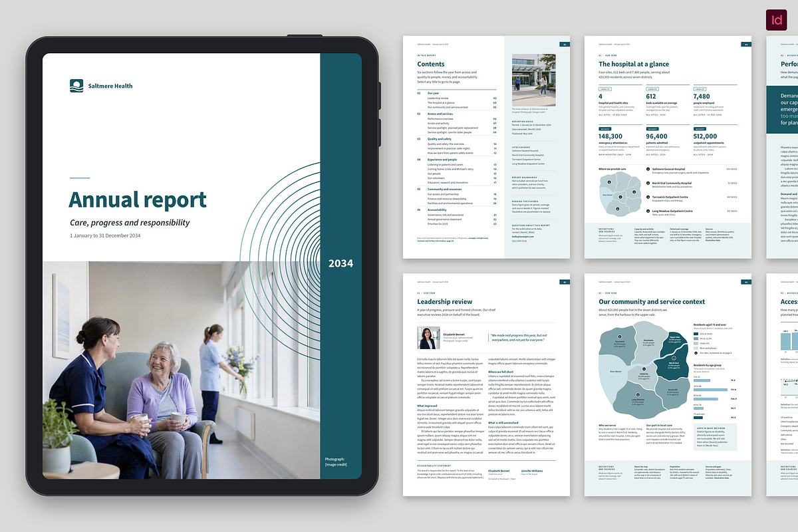Click 'Who we serve' subheading
Image resolution: width=798 pixels, height=532 pixels.
(x=607, y=426)
